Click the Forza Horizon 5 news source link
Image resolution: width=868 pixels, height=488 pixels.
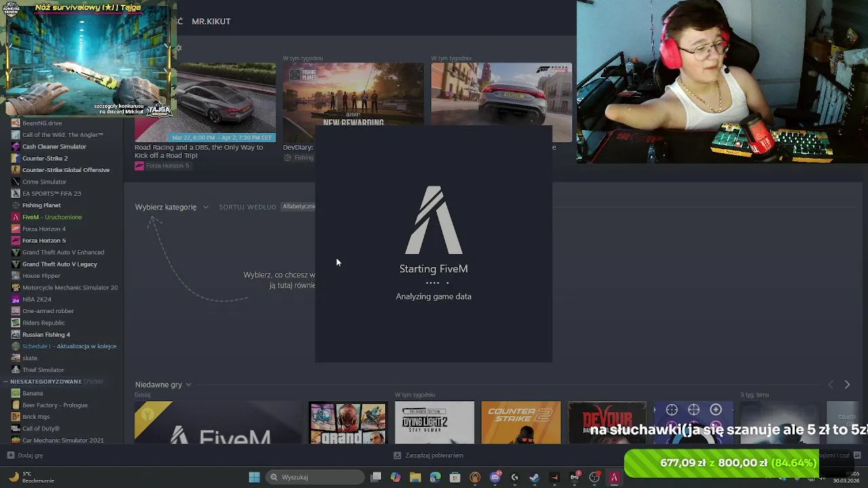(162, 165)
